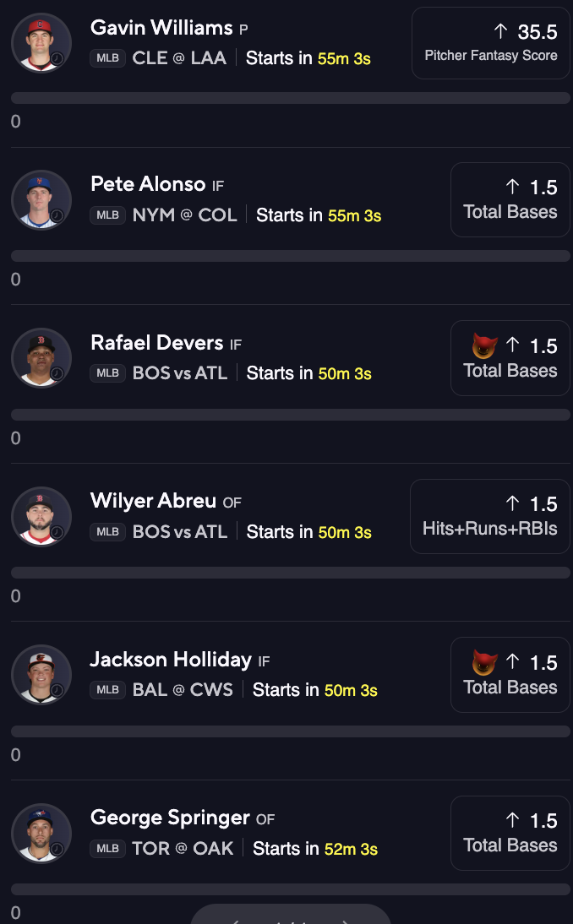Click the demon icon on Rafael Devers' pick
The height and width of the screenshot is (924, 573).
[484, 345]
